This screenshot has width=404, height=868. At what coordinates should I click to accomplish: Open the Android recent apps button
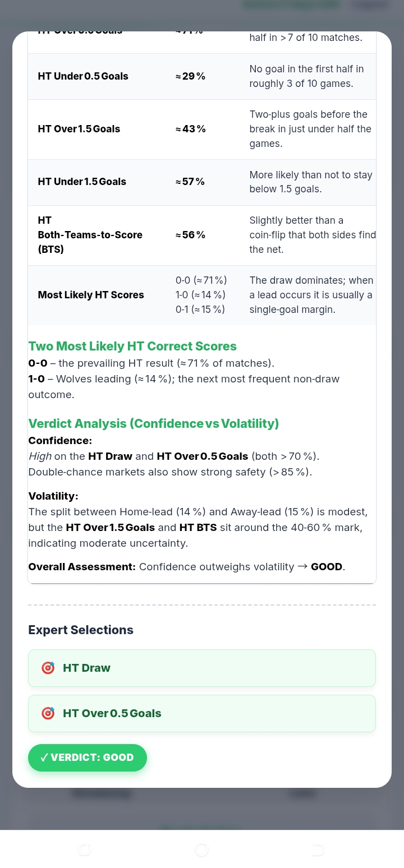(x=85, y=850)
